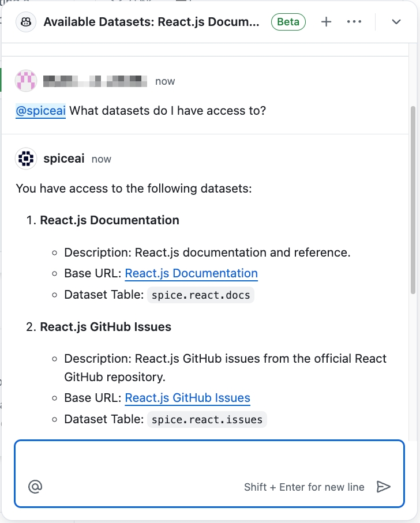The image size is (420, 523).
Task: Click the @ mention icon in input
Action: (x=35, y=487)
